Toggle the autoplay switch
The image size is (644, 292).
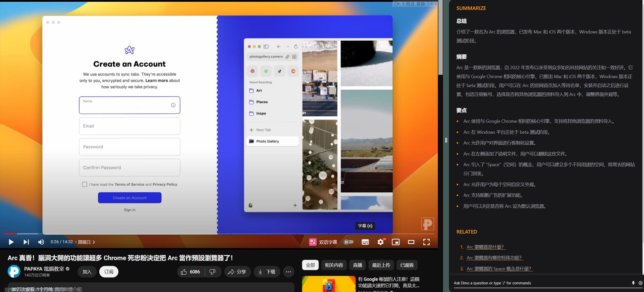349,242
